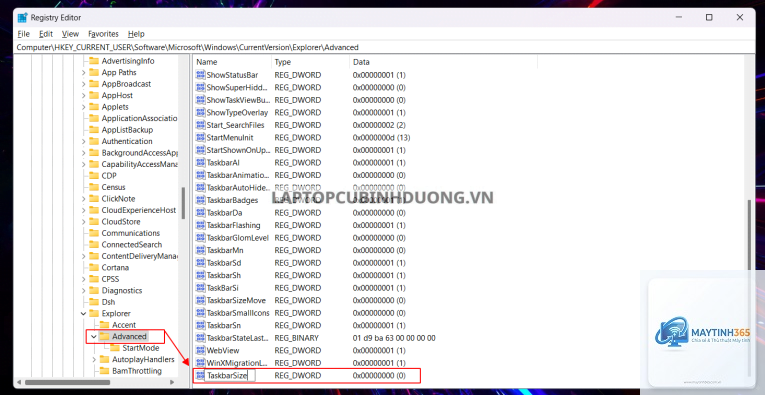The height and width of the screenshot is (395, 765).
Task: Click the TaskbarSize name edit box
Action: [x=230, y=375]
